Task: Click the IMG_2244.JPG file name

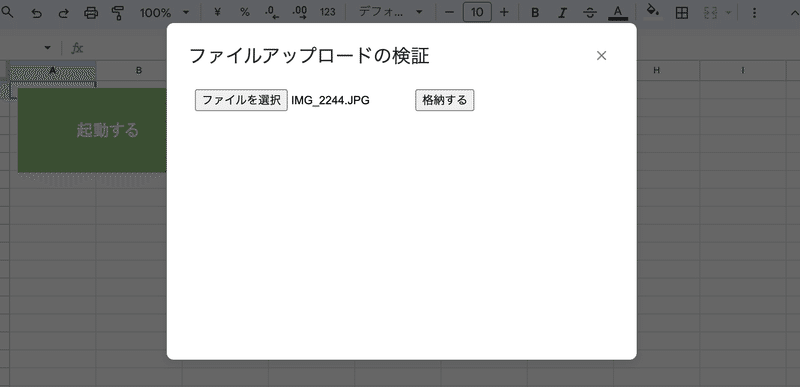Action: pos(331,100)
